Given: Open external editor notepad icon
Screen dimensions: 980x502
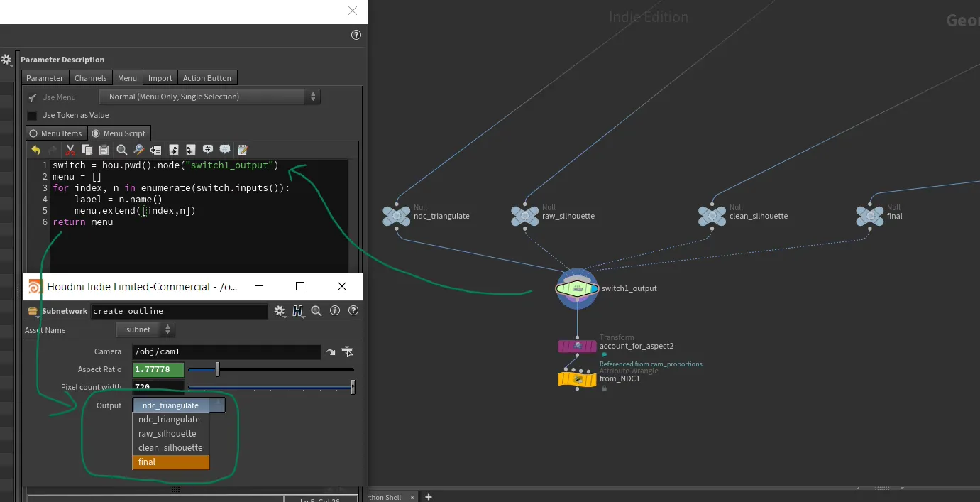Looking at the screenshot, I should click(243, 150).
